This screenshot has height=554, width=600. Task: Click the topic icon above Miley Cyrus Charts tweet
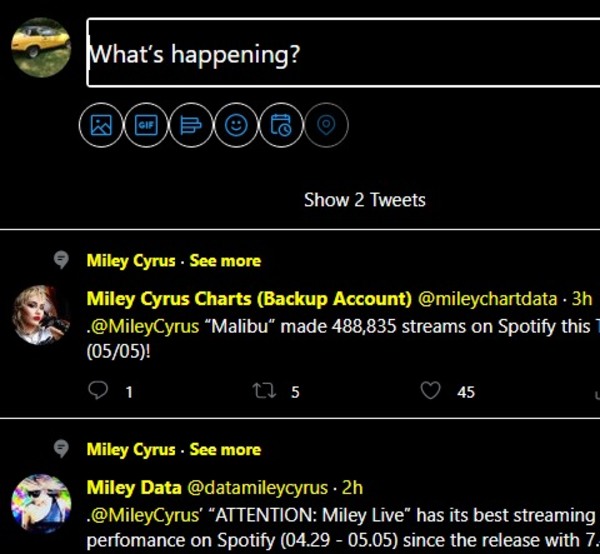coord(61,260)
